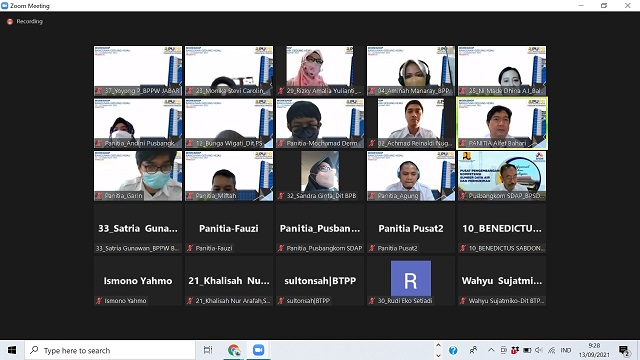Open the taskbar clock and date

(x=594, y=350)
